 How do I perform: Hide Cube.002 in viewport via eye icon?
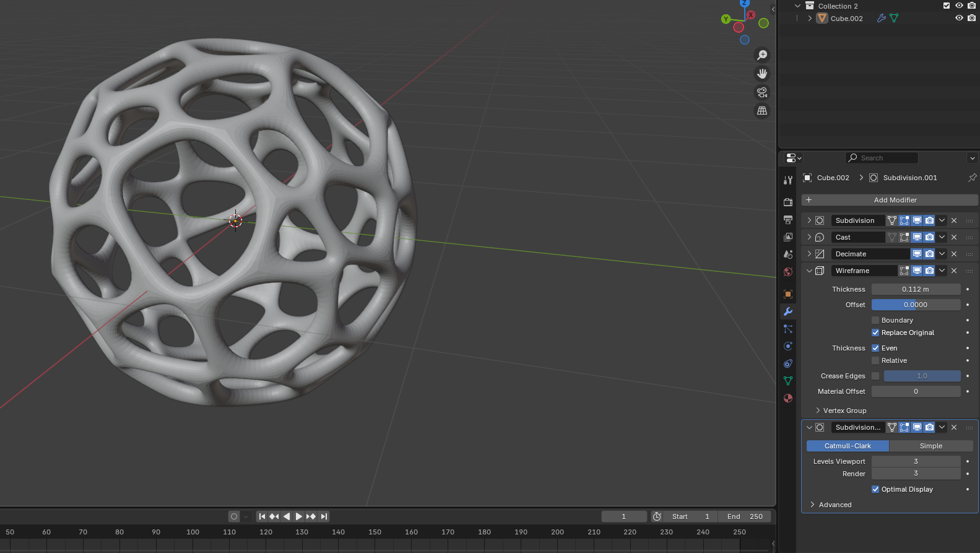tap(959, 18)
